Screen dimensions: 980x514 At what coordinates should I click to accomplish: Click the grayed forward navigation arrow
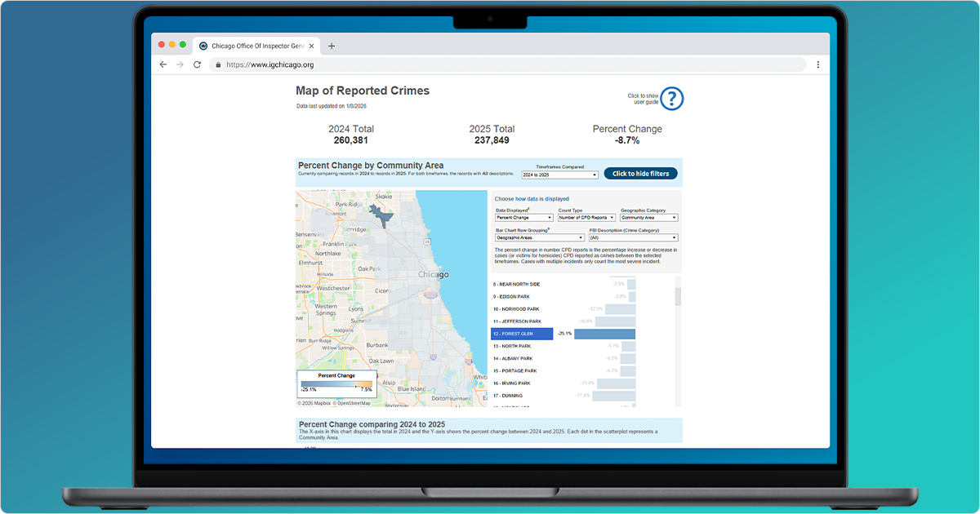click(x=180, y=64)
